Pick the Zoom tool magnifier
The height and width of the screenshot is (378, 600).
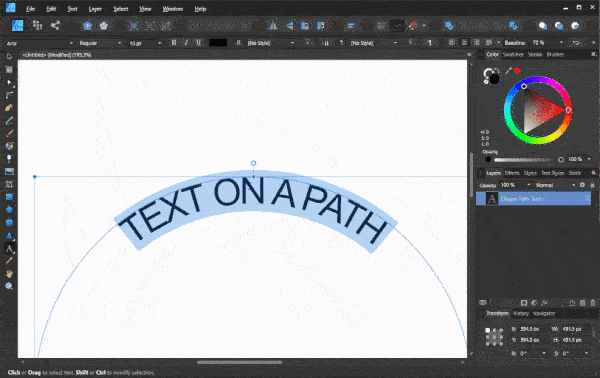(9, 286)
